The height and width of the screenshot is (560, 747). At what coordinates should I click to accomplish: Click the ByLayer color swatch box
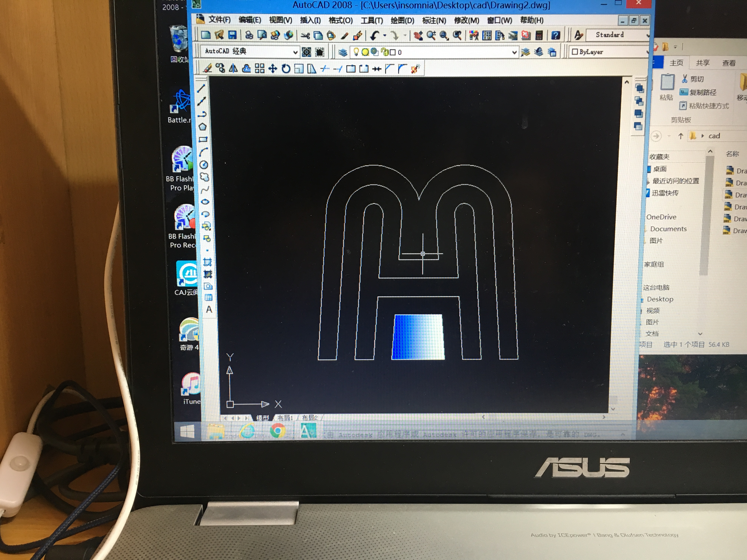coord(575,52)
